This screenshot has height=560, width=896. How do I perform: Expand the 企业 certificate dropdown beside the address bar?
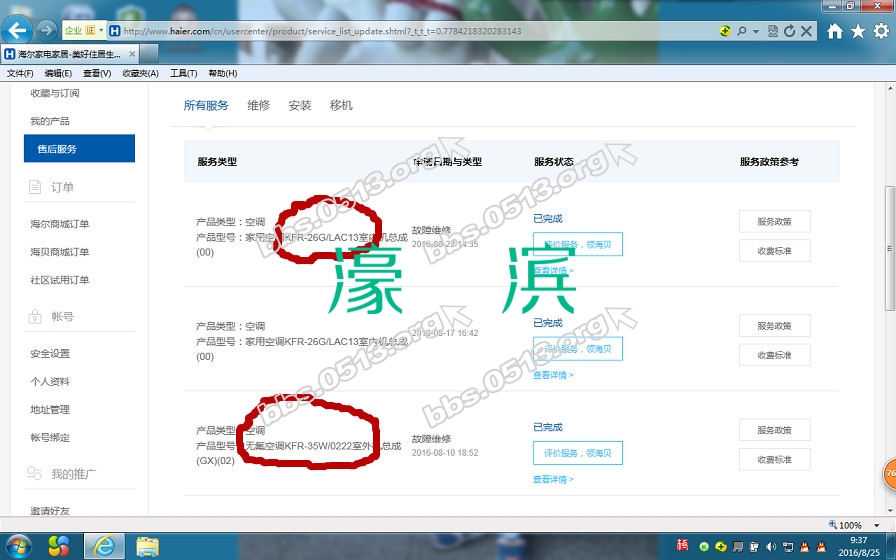click(x=101, y=31)
